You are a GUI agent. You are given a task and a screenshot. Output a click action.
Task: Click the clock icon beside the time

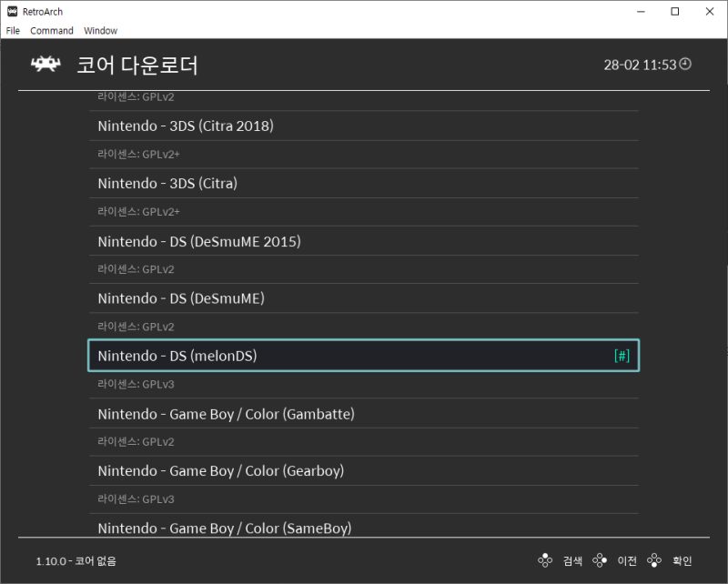point(685,64)
